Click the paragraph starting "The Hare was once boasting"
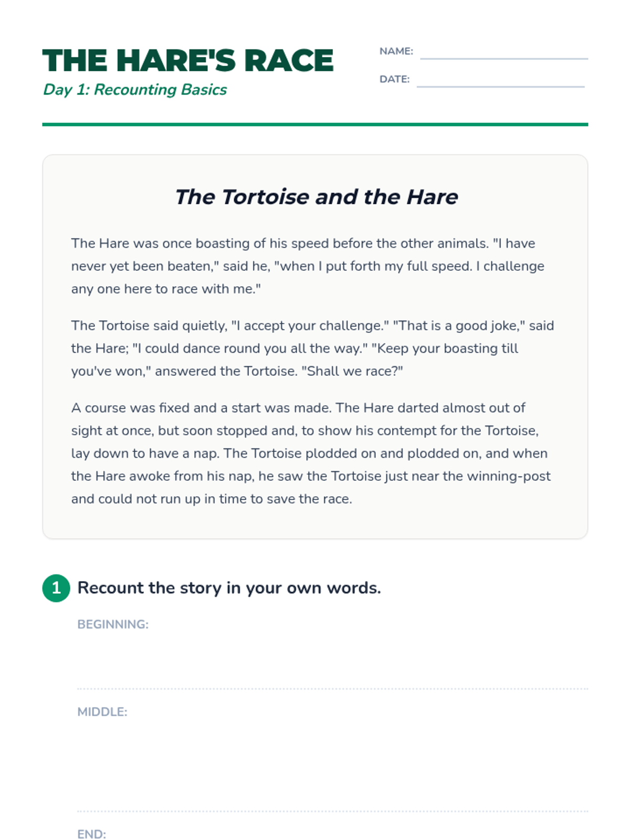Image resolution: width=630 pixels, height=840 pixels. [308, 266]
